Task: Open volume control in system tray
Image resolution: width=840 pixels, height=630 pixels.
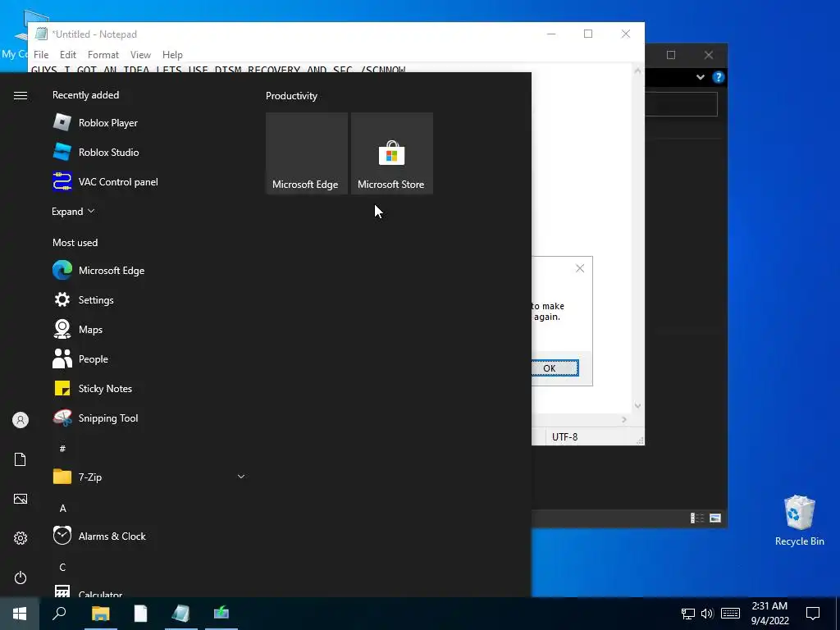Action: (707, 614)
